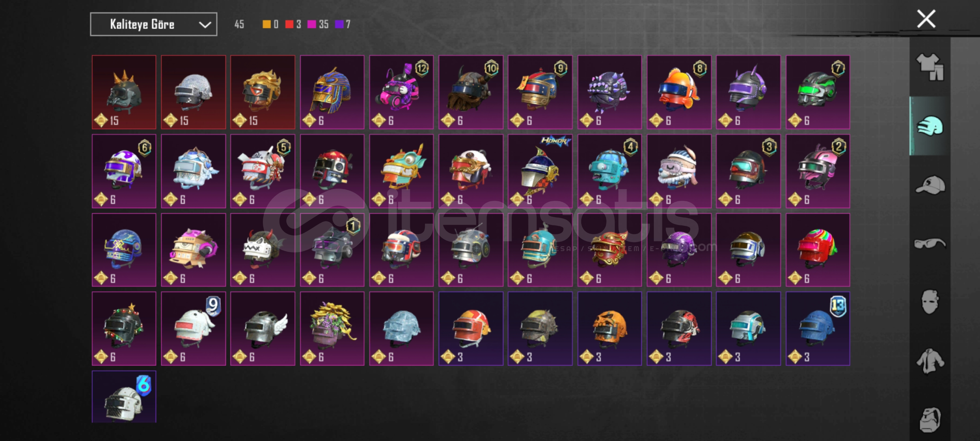Select the white helmet with blue 6 badge
Screen dimensions: 980x441
pos(124,397)
